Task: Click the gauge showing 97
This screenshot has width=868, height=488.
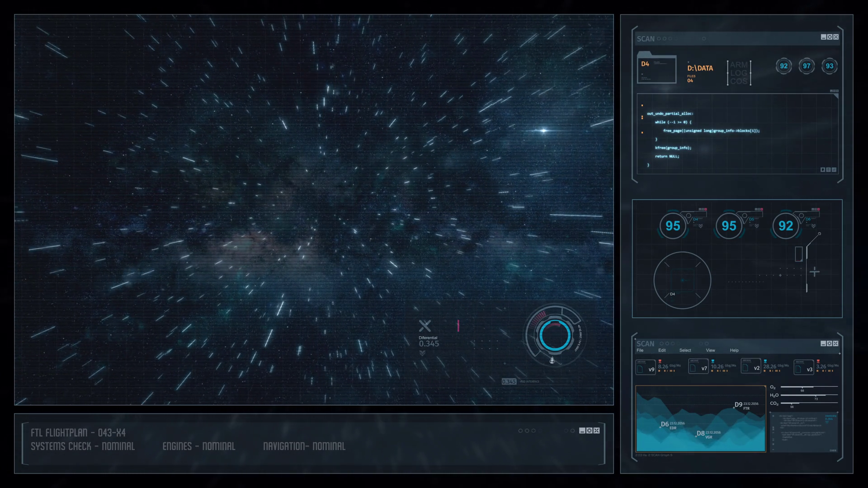Action: point(807,66)
